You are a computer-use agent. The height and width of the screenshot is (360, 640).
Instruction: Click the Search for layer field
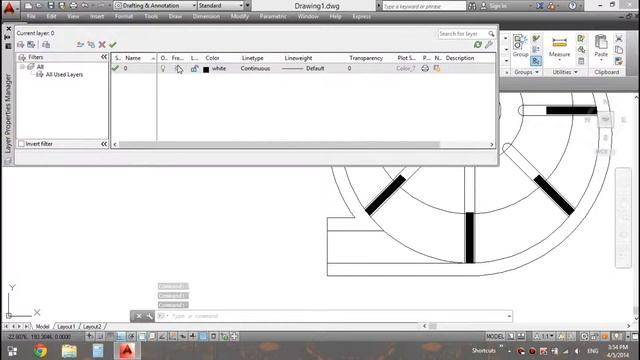point(462,34)
